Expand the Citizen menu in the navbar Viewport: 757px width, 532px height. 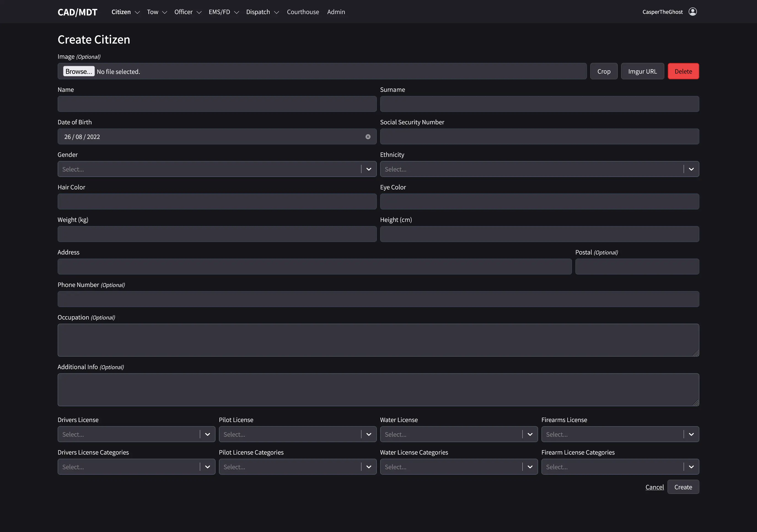click(121, 12)
